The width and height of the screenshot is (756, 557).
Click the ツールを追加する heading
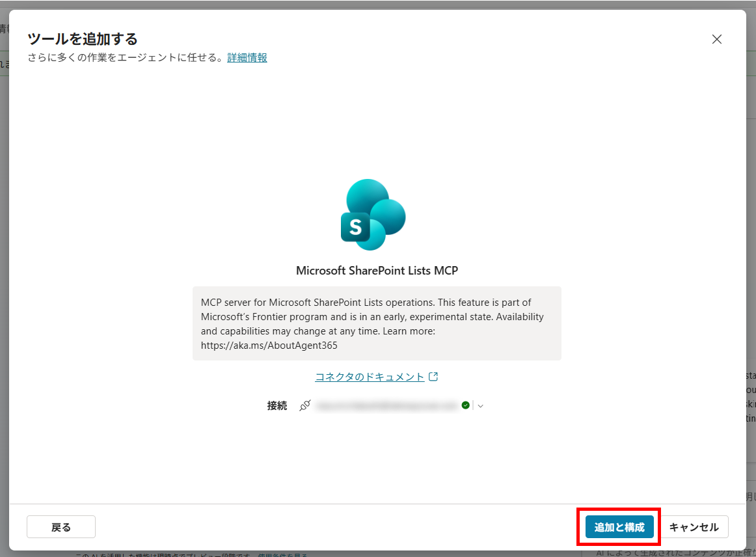tap(83, 38)
